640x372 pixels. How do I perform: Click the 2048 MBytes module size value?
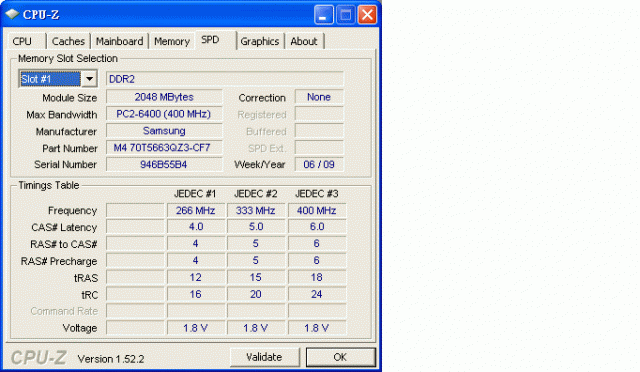click(x=164, y=97)
